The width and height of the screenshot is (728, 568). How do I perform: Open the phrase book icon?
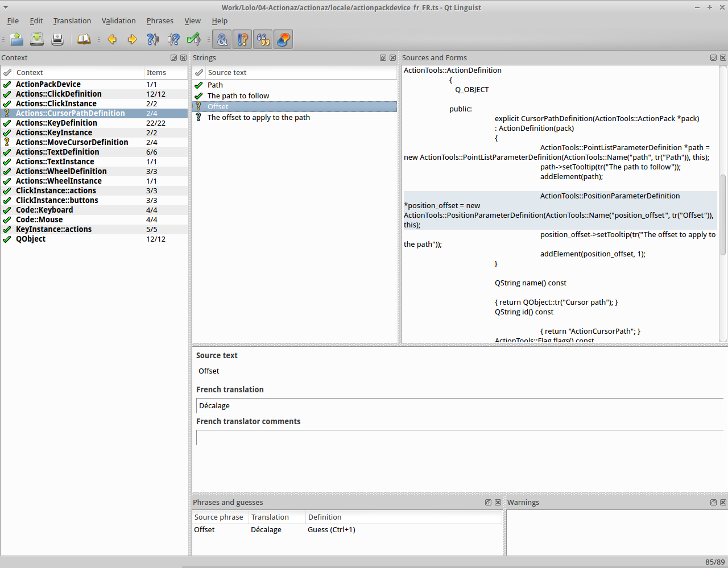click(x=84, y=39)
